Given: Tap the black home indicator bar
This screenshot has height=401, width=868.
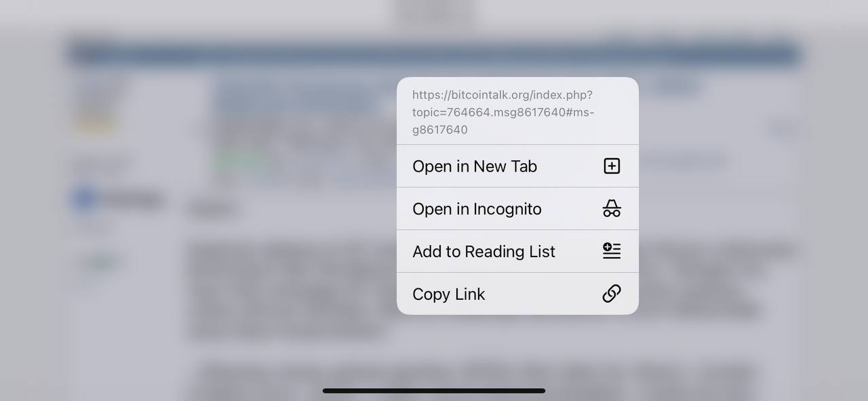Looking at the screenshot, I should 434,391.
